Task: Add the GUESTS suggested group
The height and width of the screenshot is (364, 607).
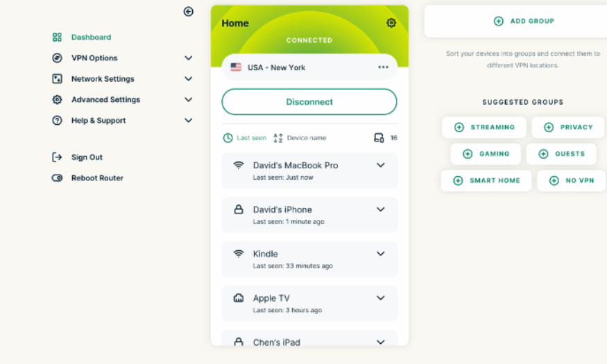Action: click(561, 154)
